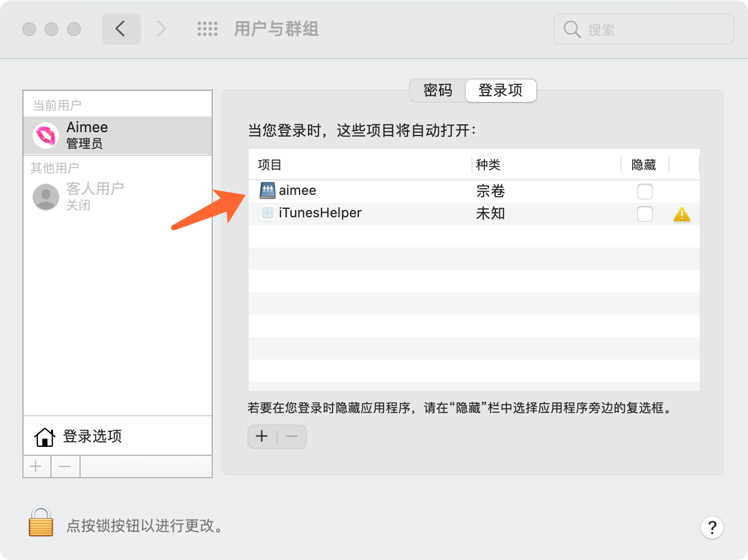Click the help question mark button
748x560 pixels.
coord(712,528)
